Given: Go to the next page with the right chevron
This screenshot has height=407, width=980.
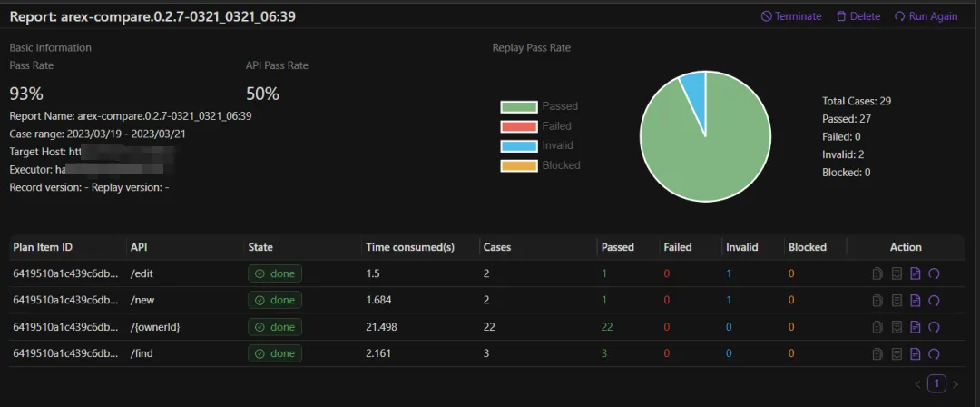Looking at the screenshot, I should coord(955,383).
